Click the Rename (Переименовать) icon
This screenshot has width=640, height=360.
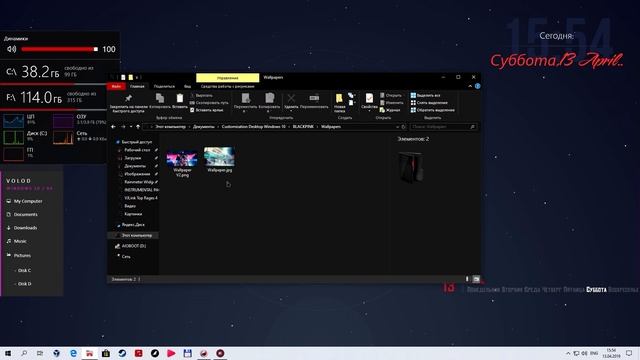(x=314, y=98)
